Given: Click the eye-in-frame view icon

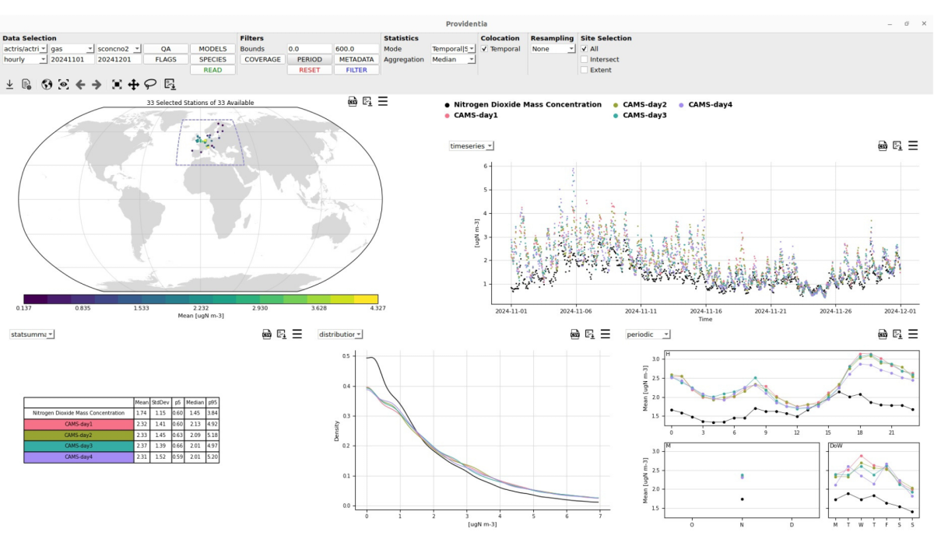Looking at the screenshot, I should click(x=64, y=84).
